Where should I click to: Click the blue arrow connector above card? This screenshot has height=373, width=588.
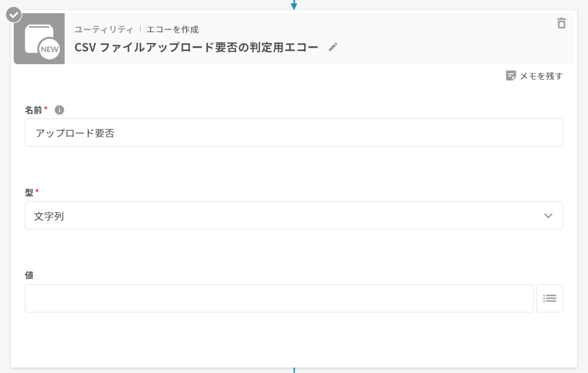tap(294, 5)
